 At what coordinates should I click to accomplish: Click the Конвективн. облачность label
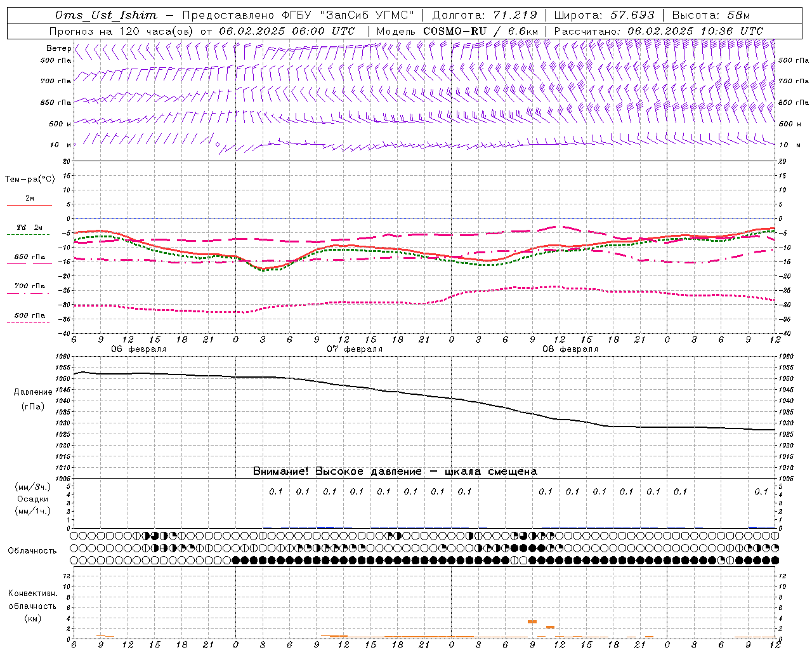point(32,599)
